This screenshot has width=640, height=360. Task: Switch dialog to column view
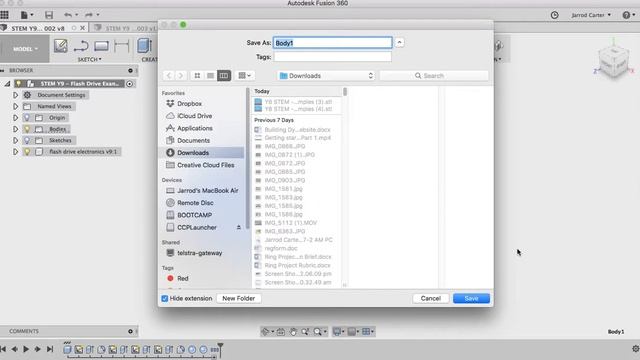(x=224, y=76)
